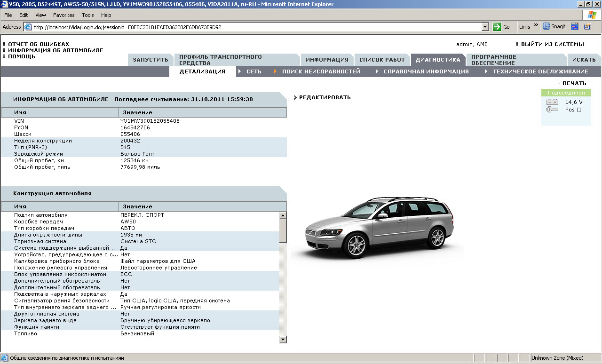Click the green Go arrow icon
This screenshot has width=602, height=364.
497,27
